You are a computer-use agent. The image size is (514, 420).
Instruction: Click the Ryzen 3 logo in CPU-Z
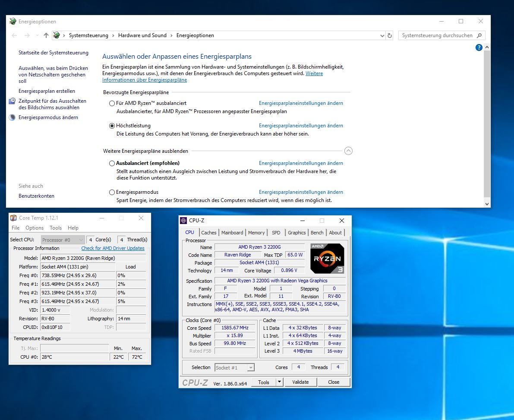click(x=327, y=259)
